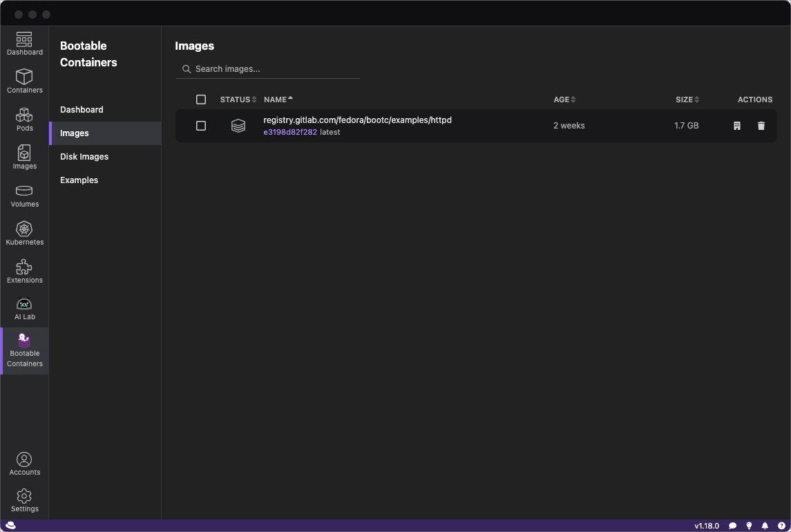This screenshot has width=791, height=532.
Task: Open the registry.gitlab.com httpd image details
Action: tap(357, 120)
